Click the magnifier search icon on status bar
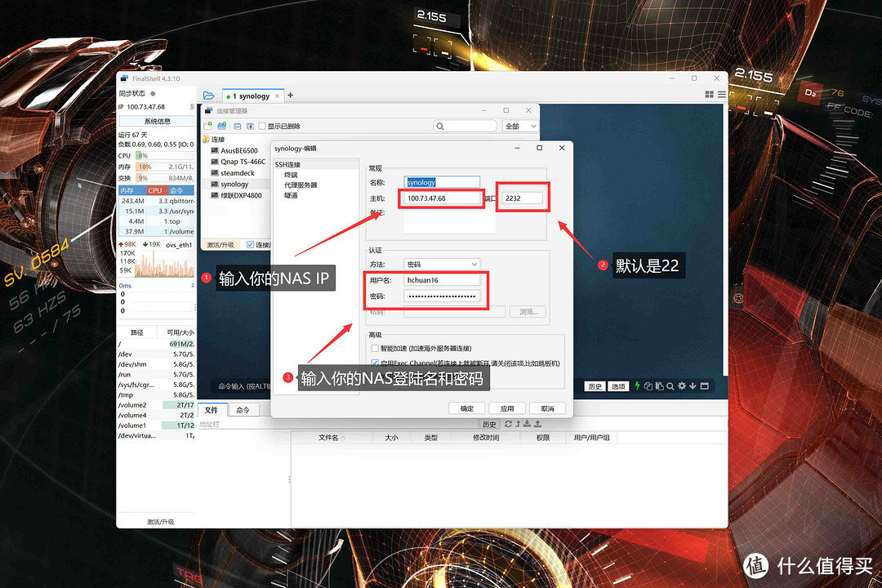The height and width of the screenshot is (588, 882). point(670,385)
